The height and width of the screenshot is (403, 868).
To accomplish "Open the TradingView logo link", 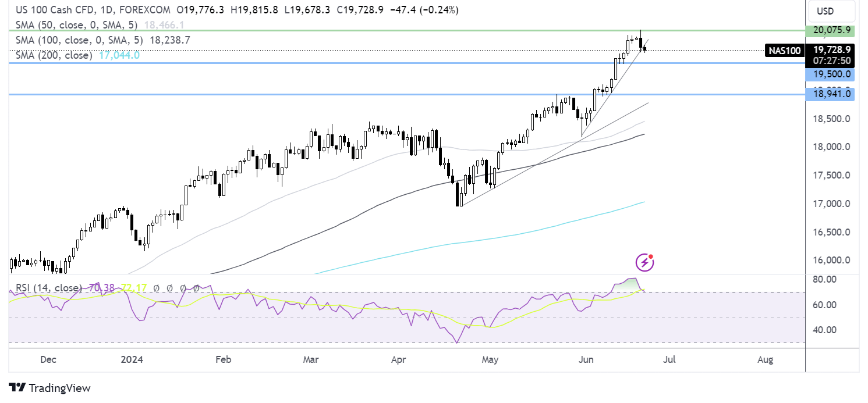I will (x=49, y=388).
